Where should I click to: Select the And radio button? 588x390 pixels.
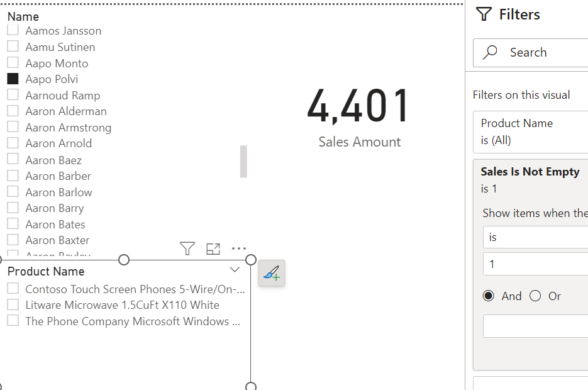[x=489, y=296]
